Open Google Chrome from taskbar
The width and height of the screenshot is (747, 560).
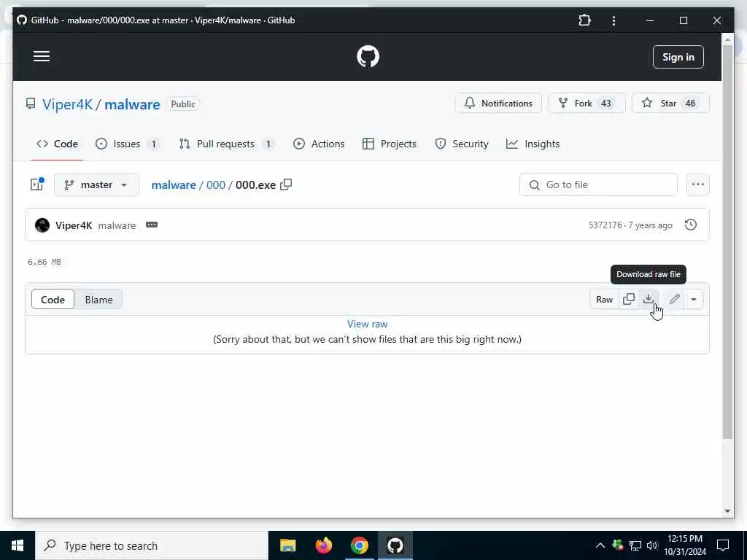[x=359, y=545]
